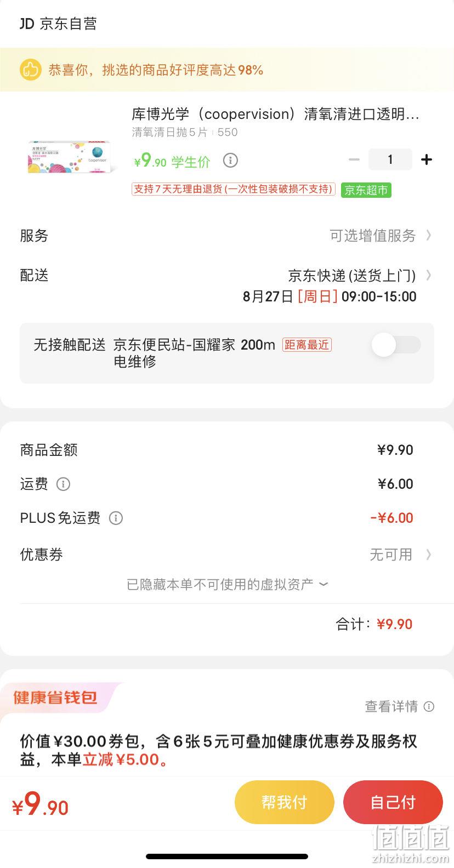Expand 已隐藏本单不可使用的虚拟资产
The width and height of the screenshot is (454, 868).
(x=227, y=584)
